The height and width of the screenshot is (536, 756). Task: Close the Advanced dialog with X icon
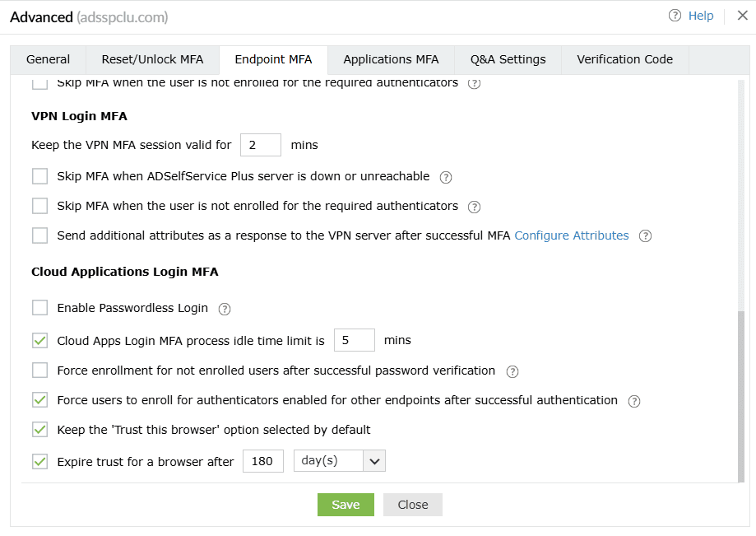(x=742, y=16)
